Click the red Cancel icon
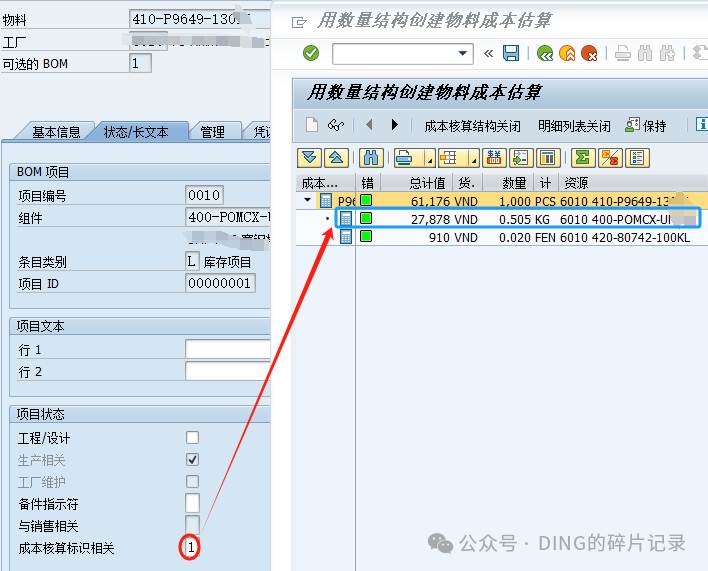Screen dimensions: 708x571 (589, 53)
